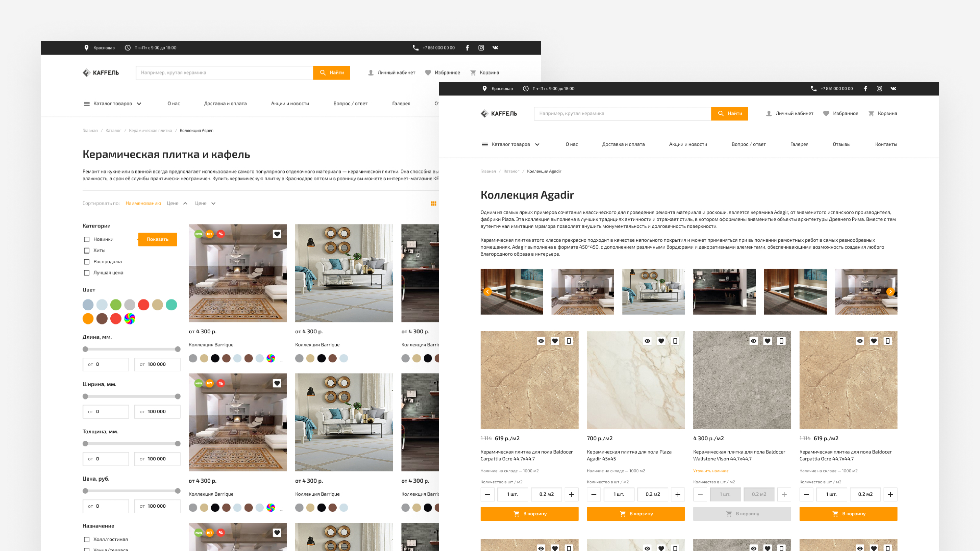Screen dimensions: 980x551
Task: Decrease quantity for first Carpattia Ocre tile
Action: coord(487,494)
